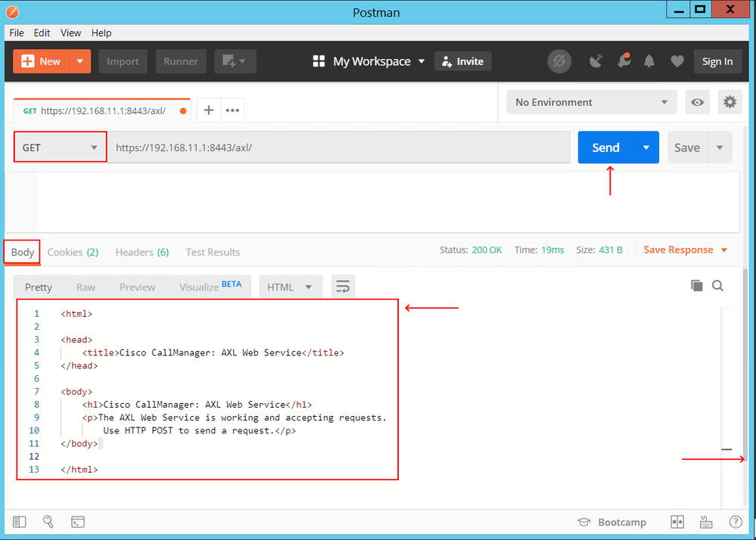Expand My Workspace dropdown
Screen dimensions: 756x540
click(x=422, y=61)
